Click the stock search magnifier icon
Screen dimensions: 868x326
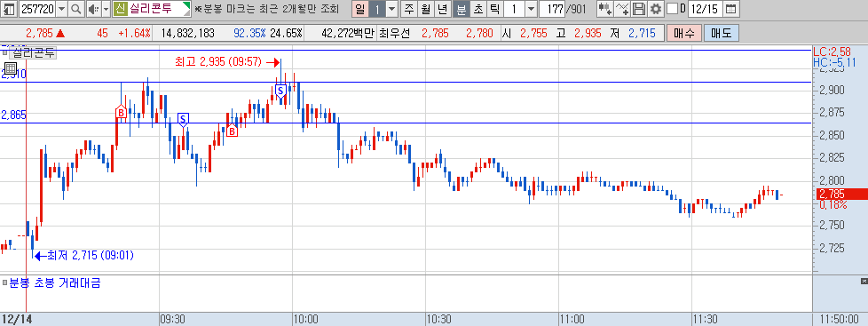coord(76,8)
